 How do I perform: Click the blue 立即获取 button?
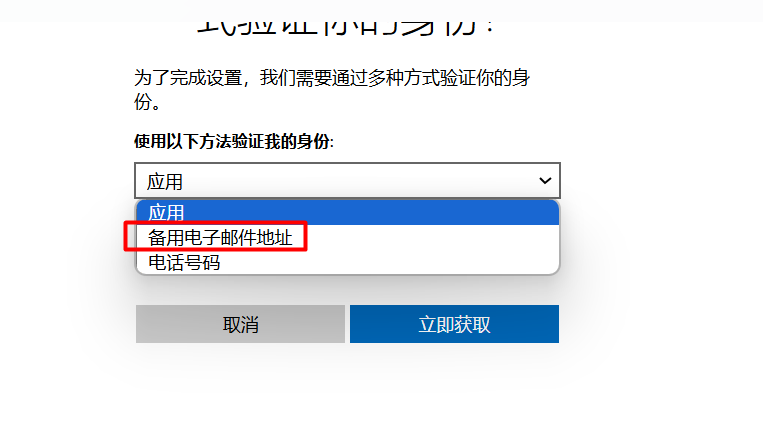tap(454, 324)
